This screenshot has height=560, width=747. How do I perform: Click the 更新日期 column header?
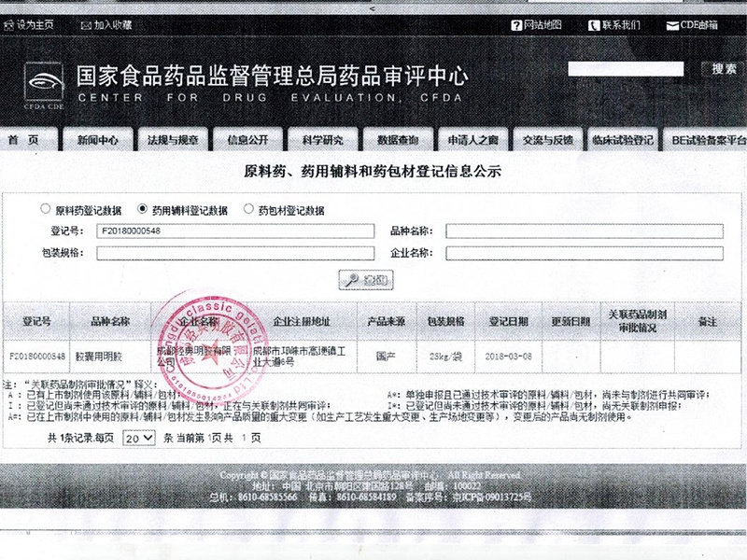[571, 321]
